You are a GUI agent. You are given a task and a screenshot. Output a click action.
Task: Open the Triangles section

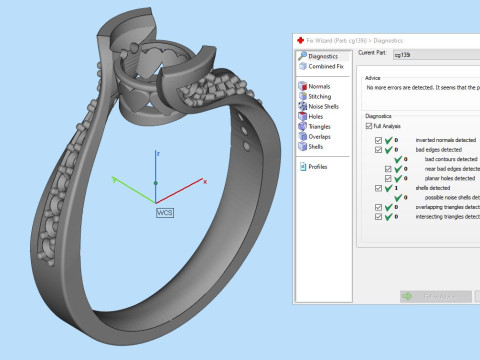click(x=319, y=126)
